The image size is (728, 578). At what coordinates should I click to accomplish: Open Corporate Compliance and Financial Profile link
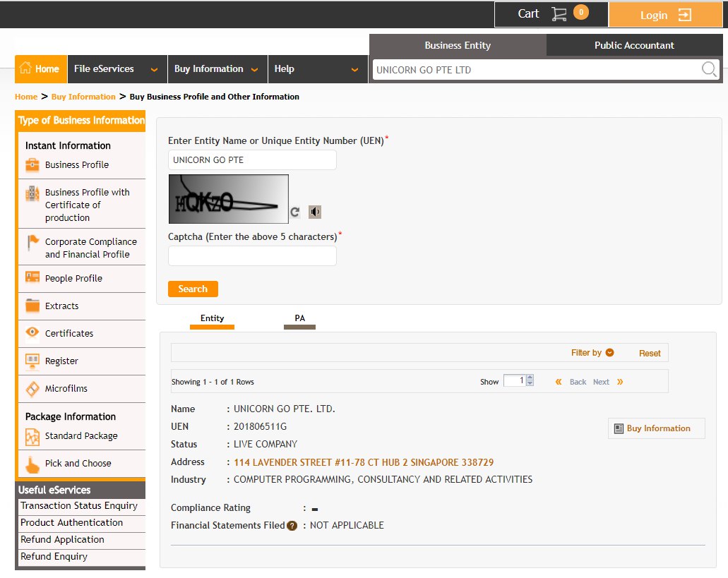[x=91, y=248]
